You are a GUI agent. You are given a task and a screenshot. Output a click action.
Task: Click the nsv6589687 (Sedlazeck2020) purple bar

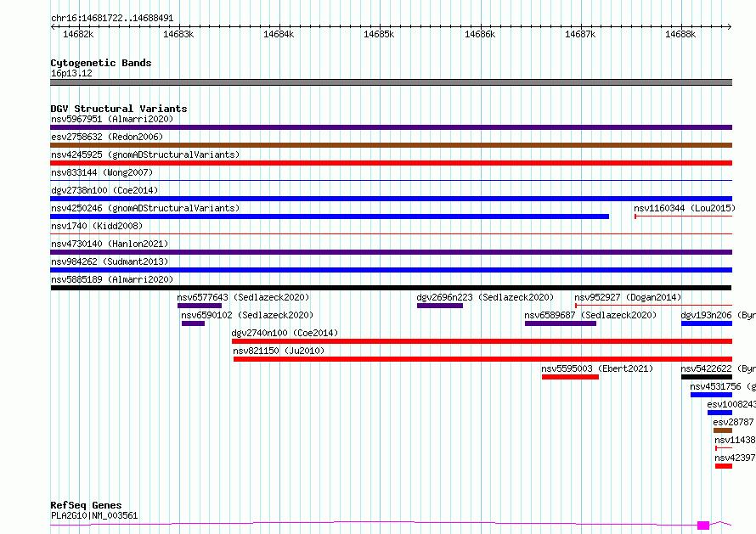tap(561, 323)
